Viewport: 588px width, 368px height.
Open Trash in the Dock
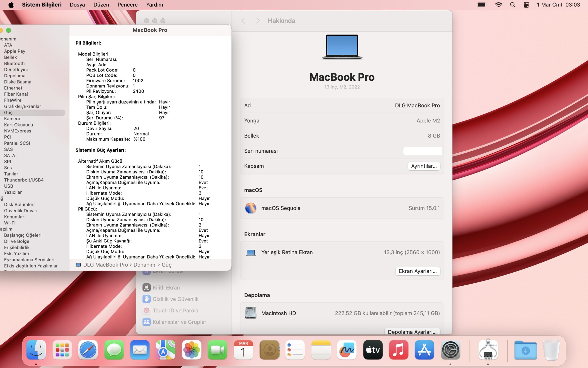click(551, 350)
